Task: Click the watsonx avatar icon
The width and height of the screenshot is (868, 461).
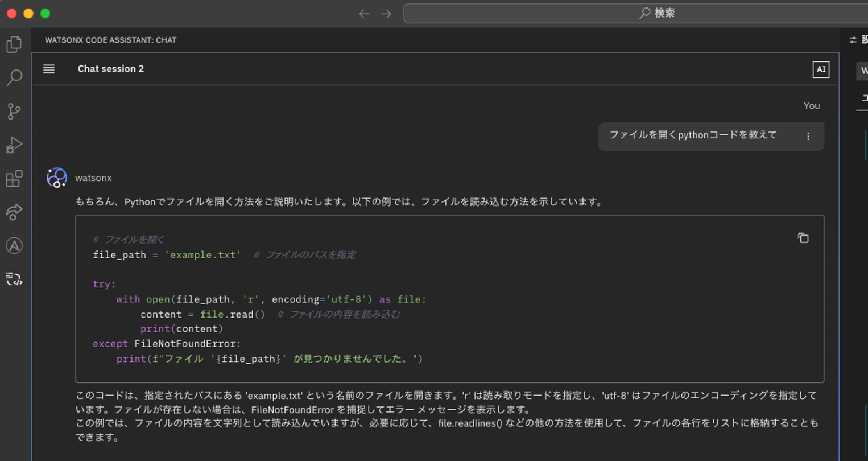Action: click(x=57, y=178)
